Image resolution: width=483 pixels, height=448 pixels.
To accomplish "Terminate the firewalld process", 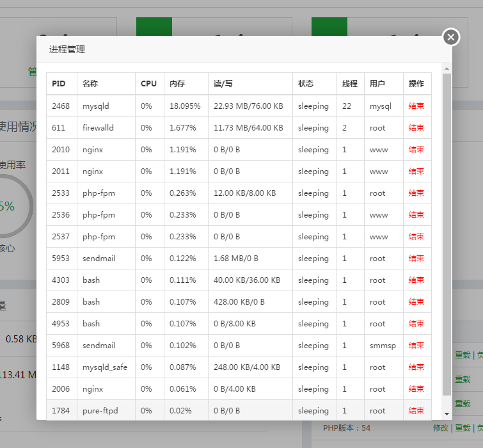I will pyautogui.click(x=416, y=128).
